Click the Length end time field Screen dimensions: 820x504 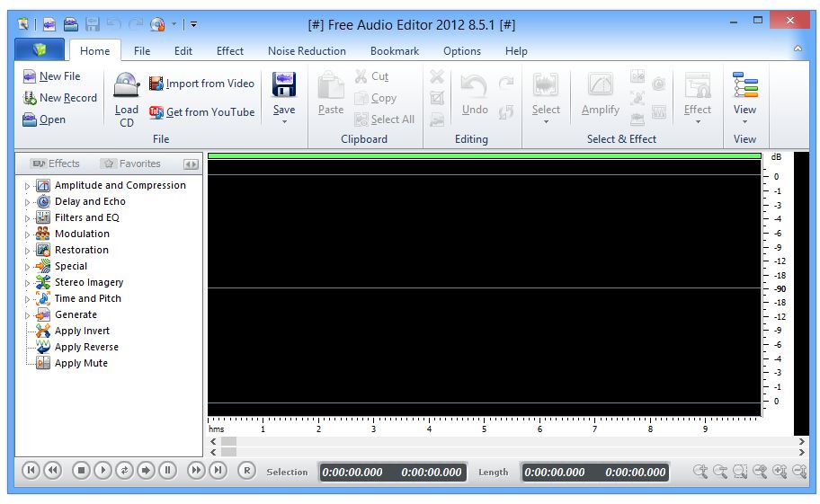(636, 473)
